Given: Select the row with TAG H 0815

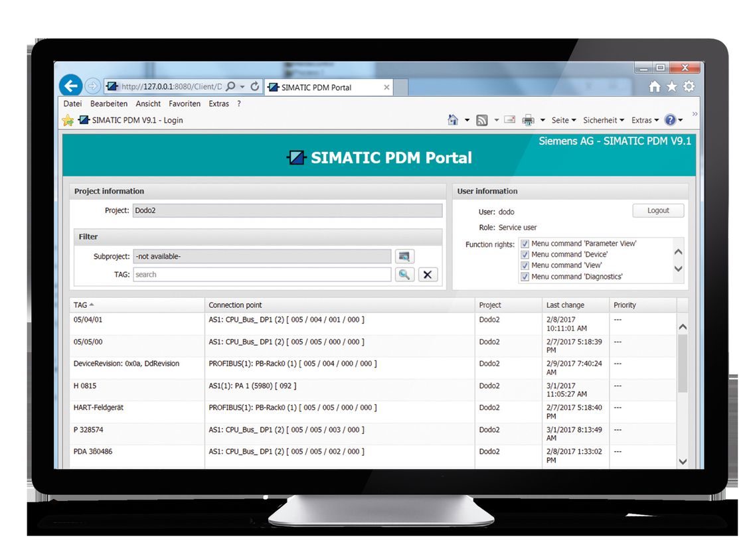Looking at the screenshot, I should [373, 390].
